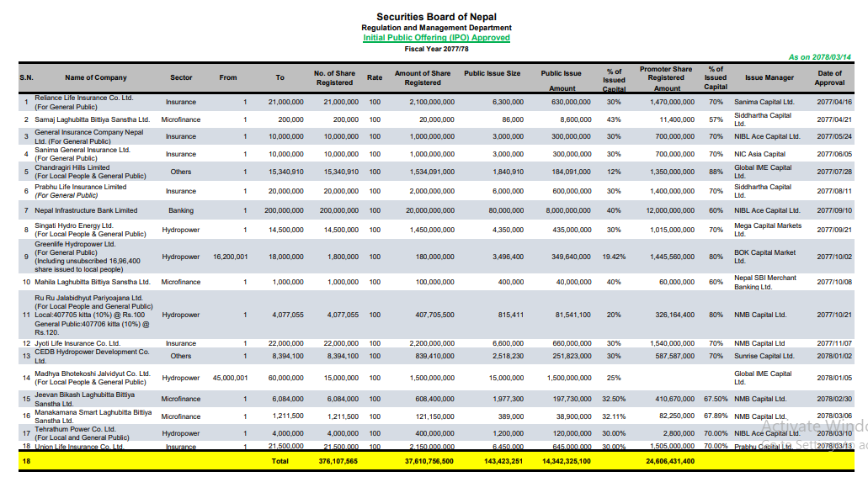
Task: Click the Reliance Life Insurance Co. Ltd. entry
Action: pyautogui.click(x=84, y=98)
